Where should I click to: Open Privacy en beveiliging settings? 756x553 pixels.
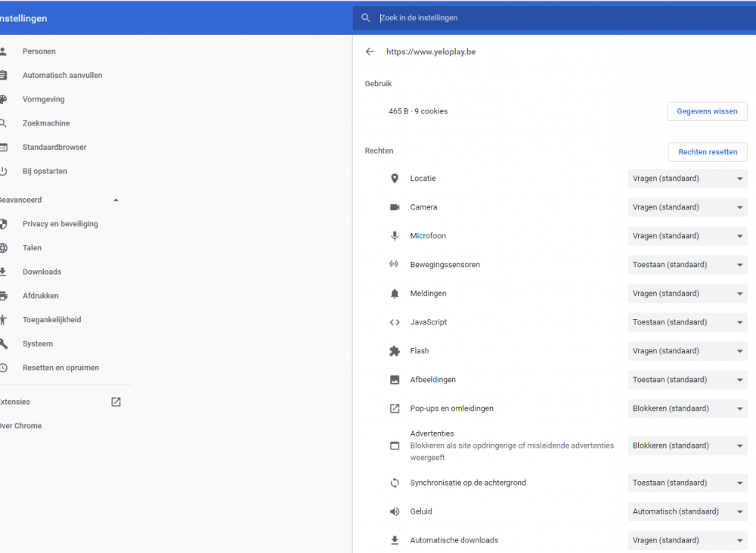tap(60, 224)
